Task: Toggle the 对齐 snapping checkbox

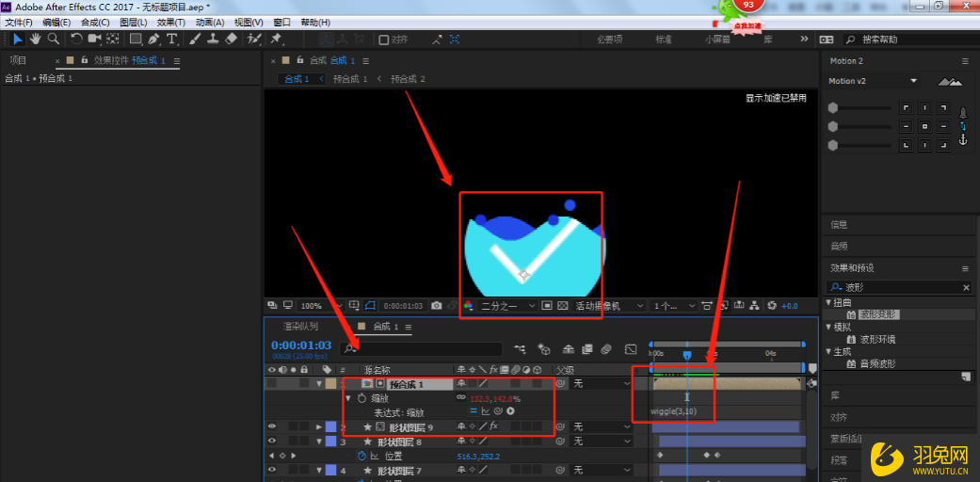Action: coord(384,40)
